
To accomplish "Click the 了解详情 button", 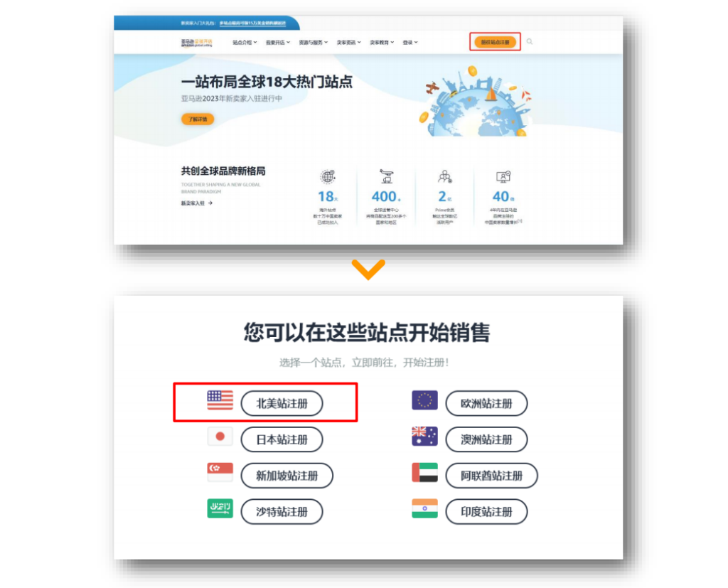I will pos(197,119).
